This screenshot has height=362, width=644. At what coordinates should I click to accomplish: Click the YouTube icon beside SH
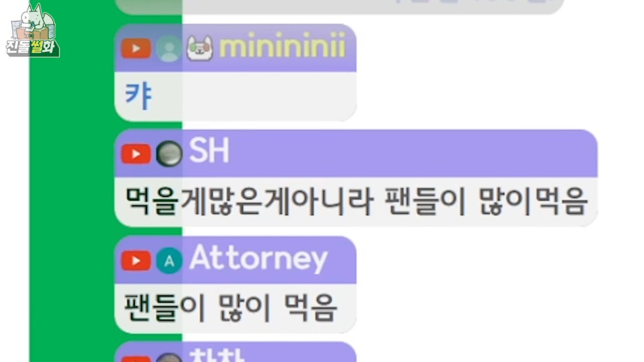click(x=136, y=155)
